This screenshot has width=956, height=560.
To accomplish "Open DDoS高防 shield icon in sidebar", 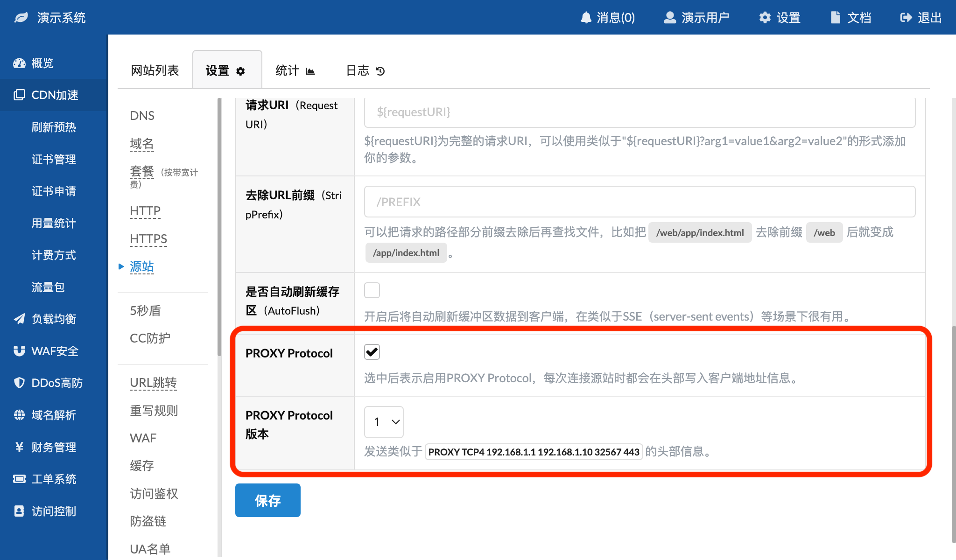I will [19, 383].
